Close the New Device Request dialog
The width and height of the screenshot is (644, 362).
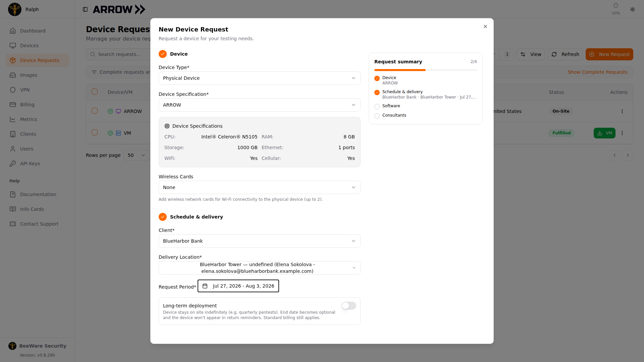coord(485,26)
